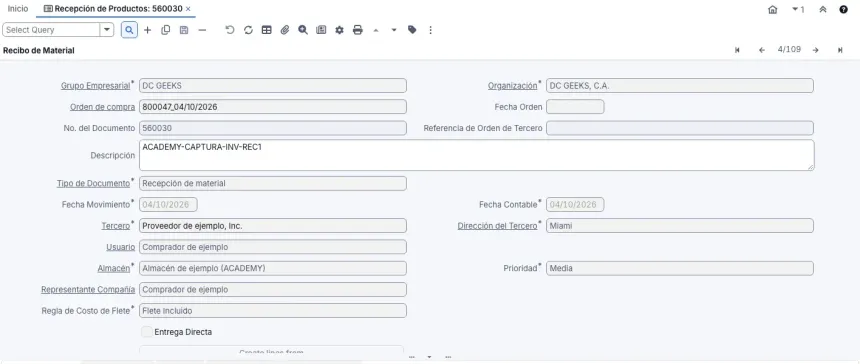Screen dimensions: 860x364
Task: Click the Orden de compra label link
Action: (102, 107)
